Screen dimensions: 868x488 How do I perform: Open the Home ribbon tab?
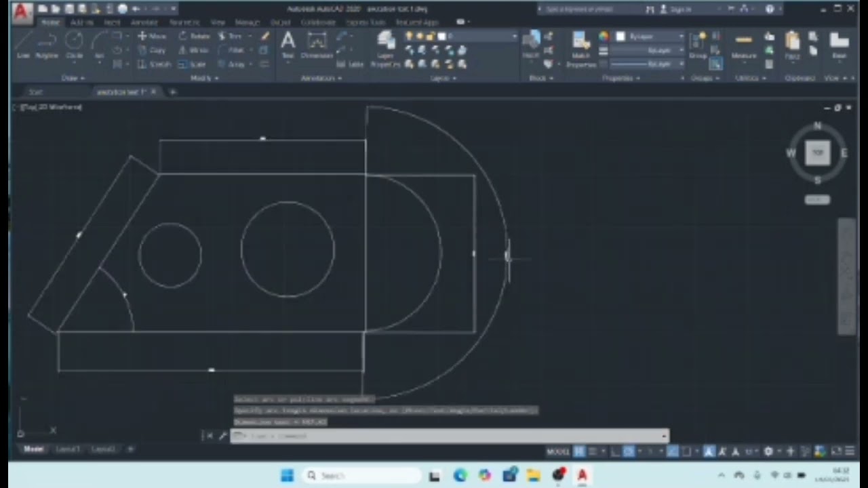(50, 22)
